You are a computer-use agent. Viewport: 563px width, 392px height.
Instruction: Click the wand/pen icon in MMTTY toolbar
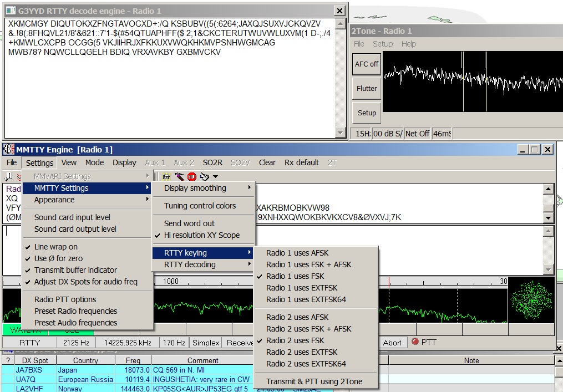(x=179, y=176)
